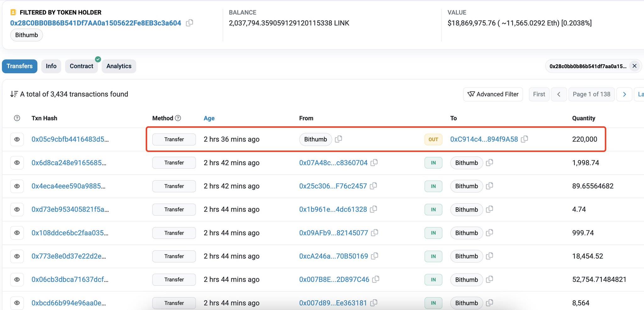Copy the address 0x25c306...F76c2457
Viewport: 644px width, 310px height.
click(373, 186)
